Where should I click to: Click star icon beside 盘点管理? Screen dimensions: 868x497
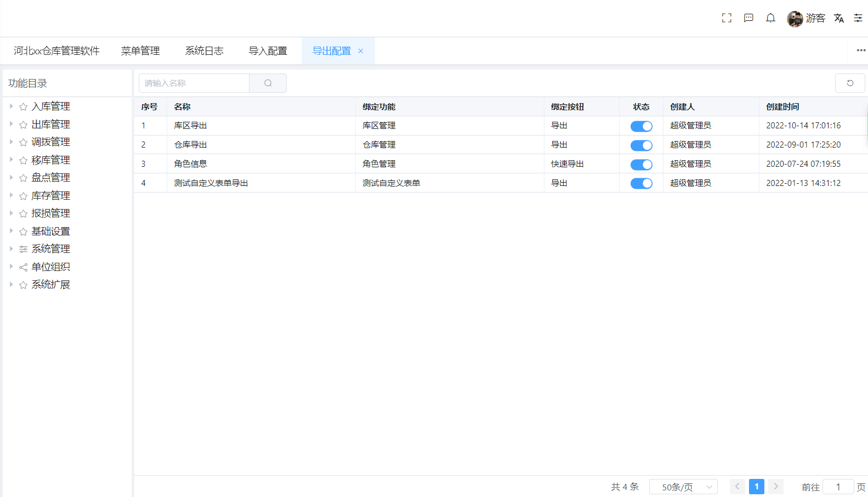pyautogui.click(x=23, y=178)
